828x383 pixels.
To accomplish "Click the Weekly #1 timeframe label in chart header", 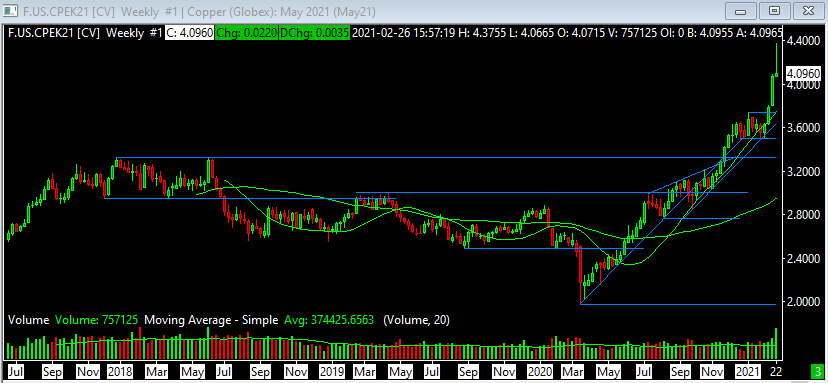I will point(134,33).
